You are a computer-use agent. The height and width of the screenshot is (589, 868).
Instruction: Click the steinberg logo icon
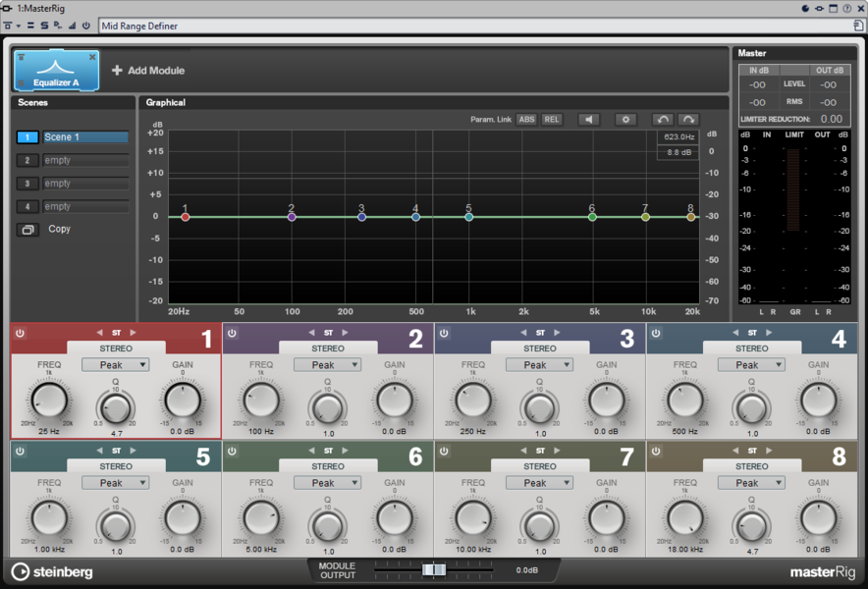20,572
